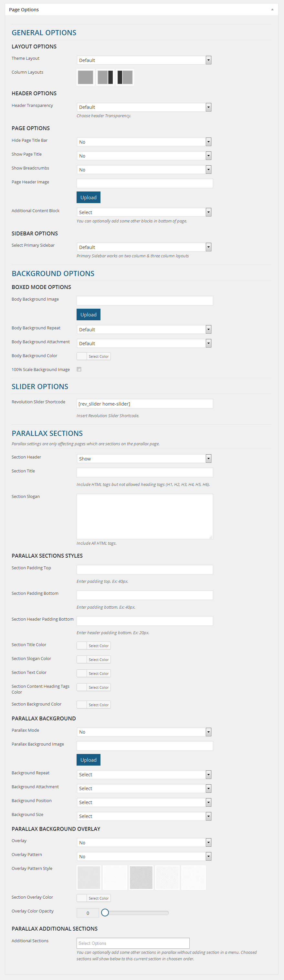Click Upload button for Page Header Image
Screen dimensions: 284x980
pyautogui.click(x=88, y=197)
